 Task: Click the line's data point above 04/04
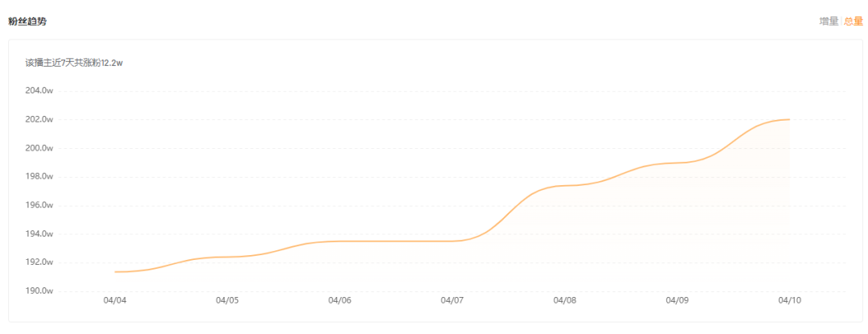tap(115, 272)
